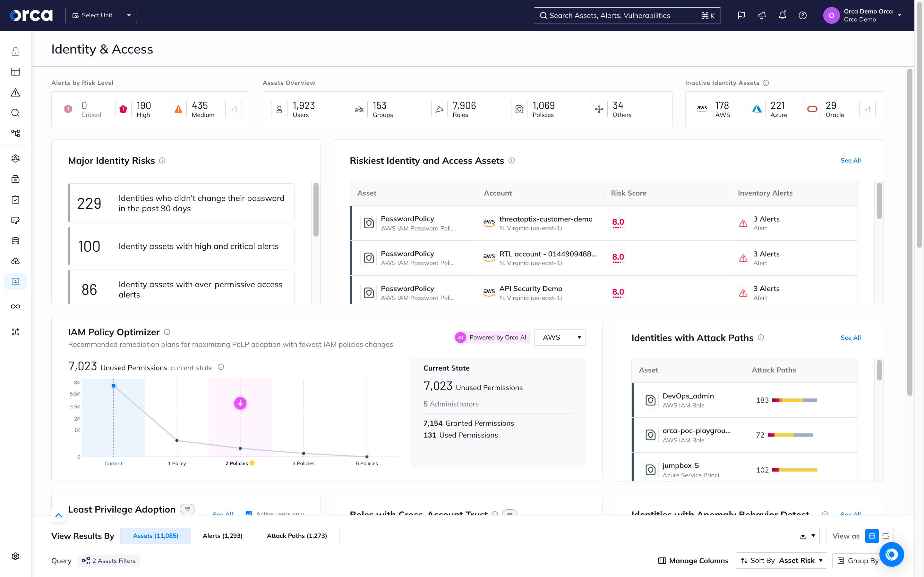The image size is (924, 577).
Task: Open the settings gear in the sidebar
Action: [x=15, y=556]
